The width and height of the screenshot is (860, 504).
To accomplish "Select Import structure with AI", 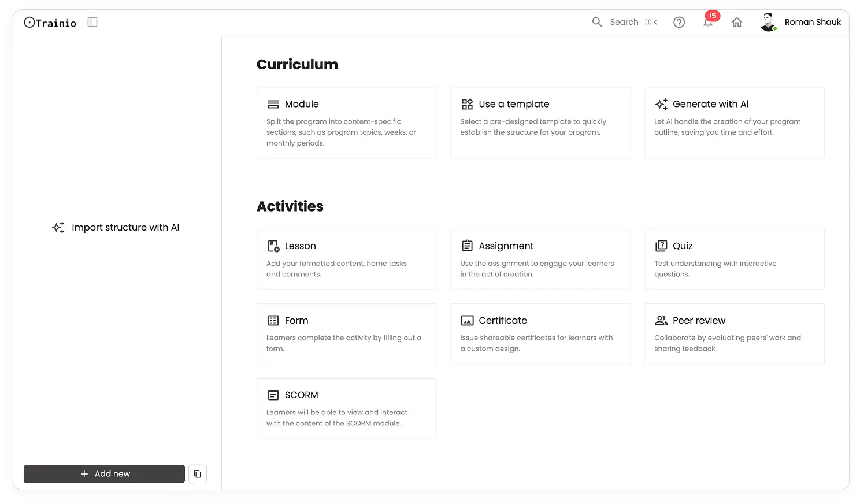I will click(116, 227).
